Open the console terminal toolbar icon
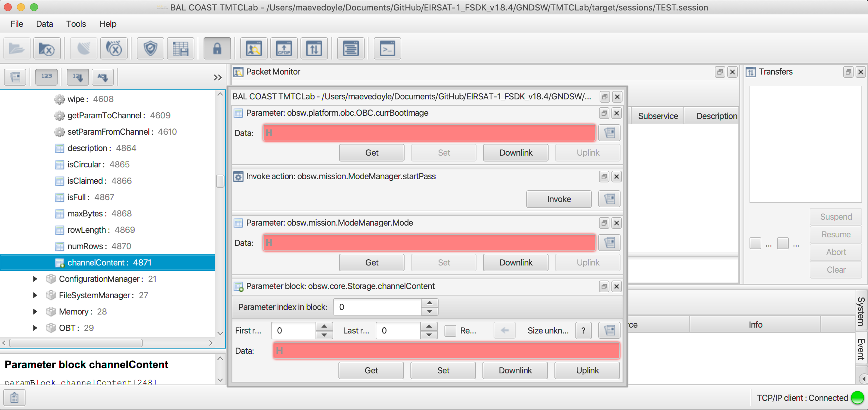 (388, 48)
